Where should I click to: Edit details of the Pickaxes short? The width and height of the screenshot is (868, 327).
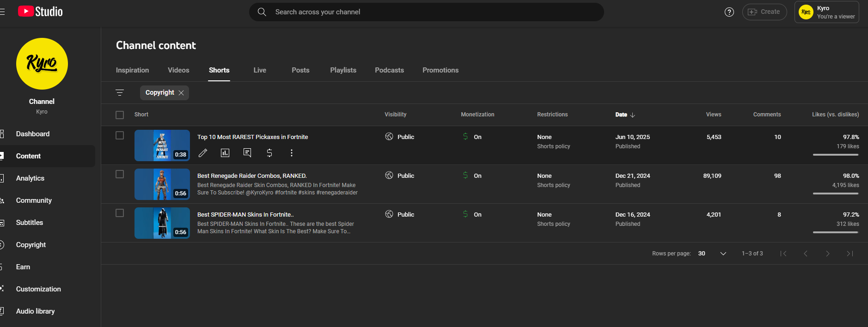203,153
